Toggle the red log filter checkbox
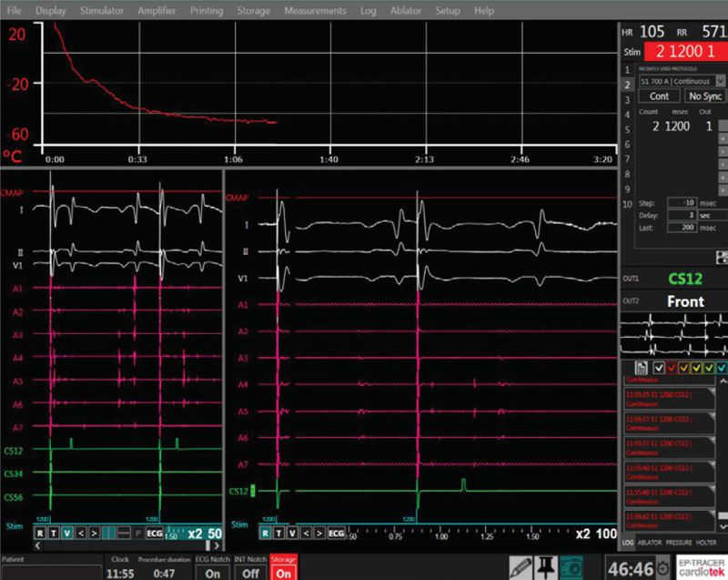Screen dimensions: 728x580 click(672, 368)
